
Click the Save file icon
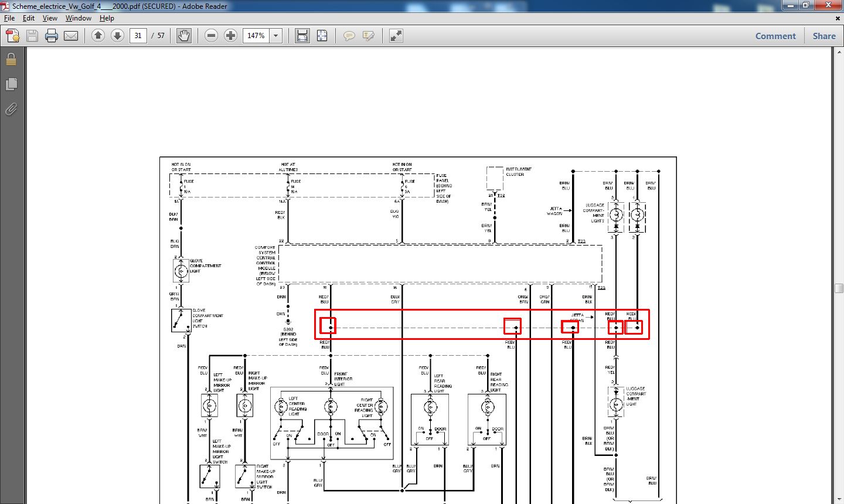(x=32, y=36)
